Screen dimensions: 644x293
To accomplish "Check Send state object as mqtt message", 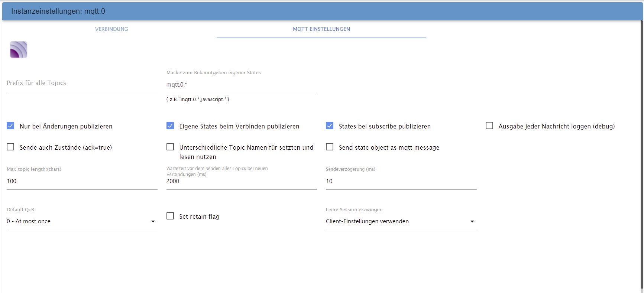I will (330, 147).
